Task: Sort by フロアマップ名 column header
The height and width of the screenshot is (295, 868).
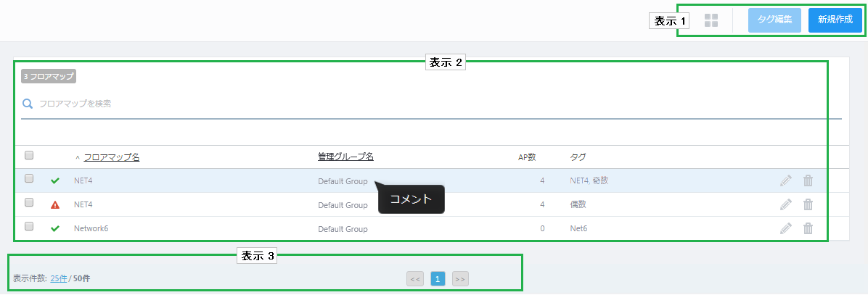Action: (111, 157)
